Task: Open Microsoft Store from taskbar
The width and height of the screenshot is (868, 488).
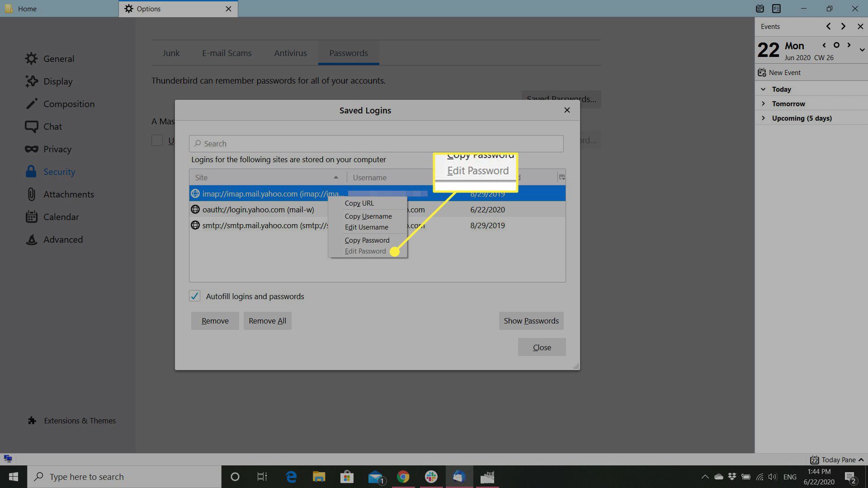Action: point(347,477)
